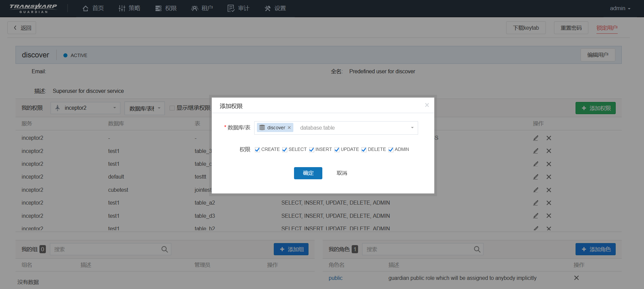The image size is (644, 289).
Task: Click edit pencil for default testtt row
Action: tap(535, 177)
